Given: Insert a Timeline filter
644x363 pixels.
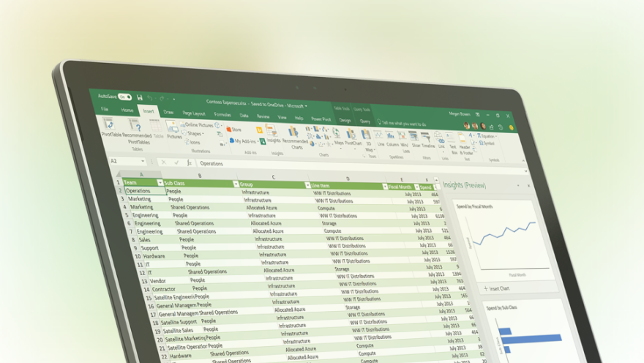Looking at the screenshot, I should (427, 141).
